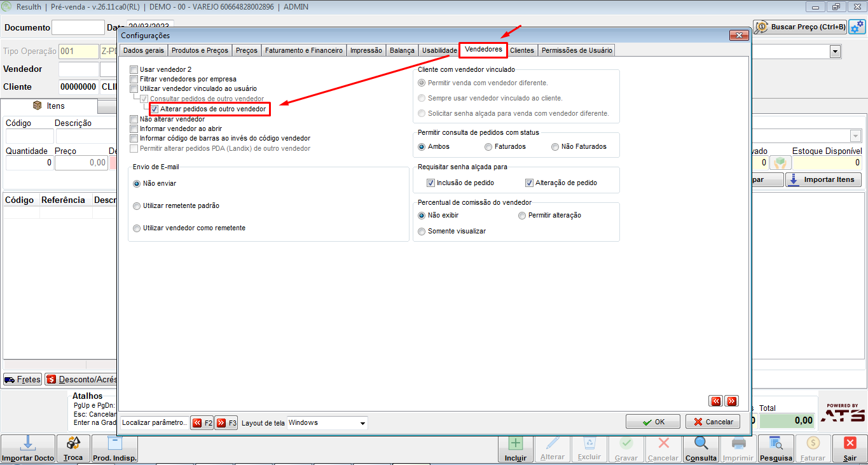Select Não enviar e-mail option
This screenshot has width=868, height=465.
click(137, 183)
